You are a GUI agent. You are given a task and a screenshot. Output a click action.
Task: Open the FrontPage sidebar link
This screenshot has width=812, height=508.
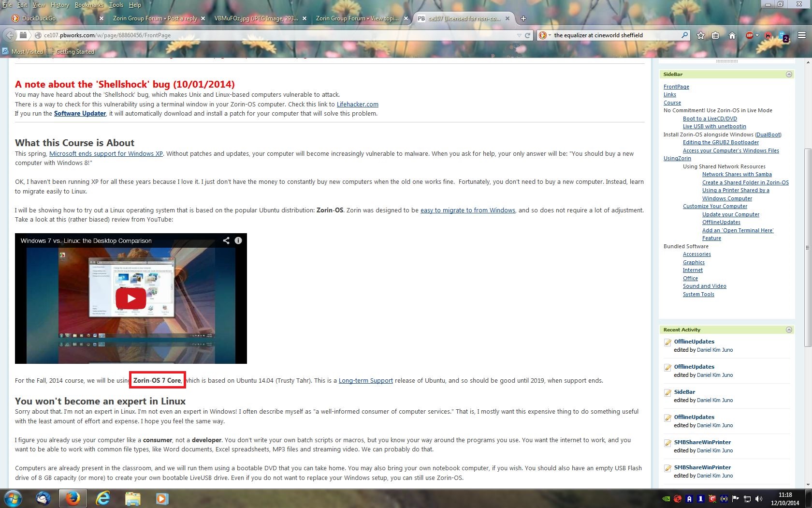pyautogui.click(x=676, y=87)
